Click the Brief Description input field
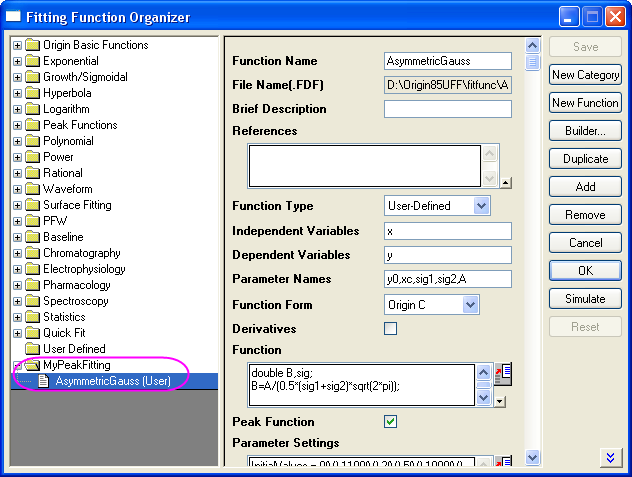The image size is (632, 477). click(447, 109)
